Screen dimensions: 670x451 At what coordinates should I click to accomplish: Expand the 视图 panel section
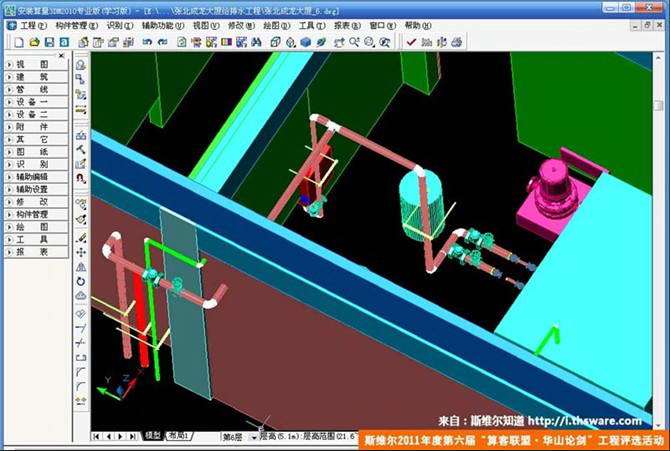36,65
